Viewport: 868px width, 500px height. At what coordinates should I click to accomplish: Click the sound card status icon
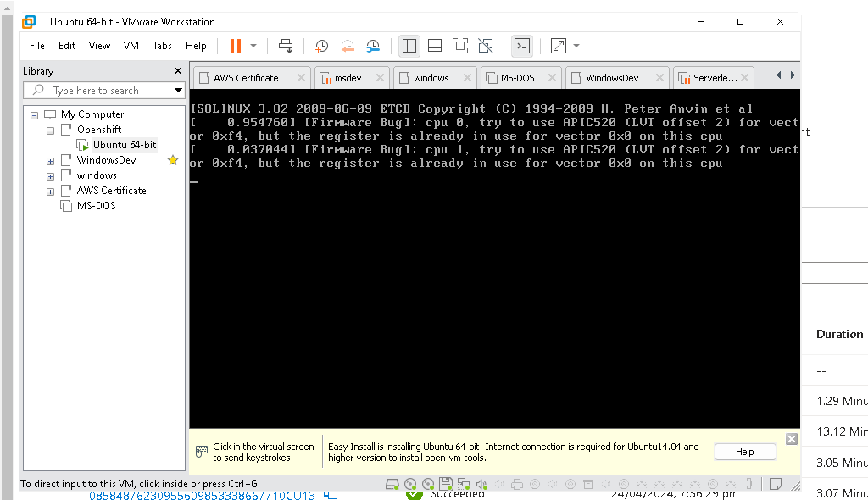(481, 485)
